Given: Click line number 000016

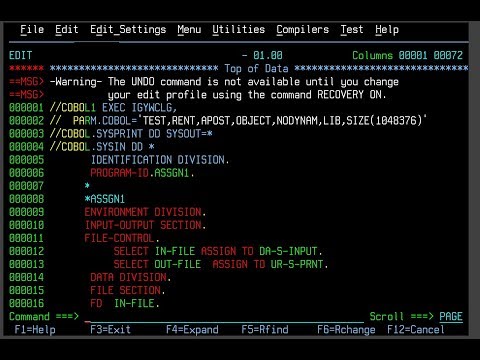Looking at the screenshot, I should point(26,303).
